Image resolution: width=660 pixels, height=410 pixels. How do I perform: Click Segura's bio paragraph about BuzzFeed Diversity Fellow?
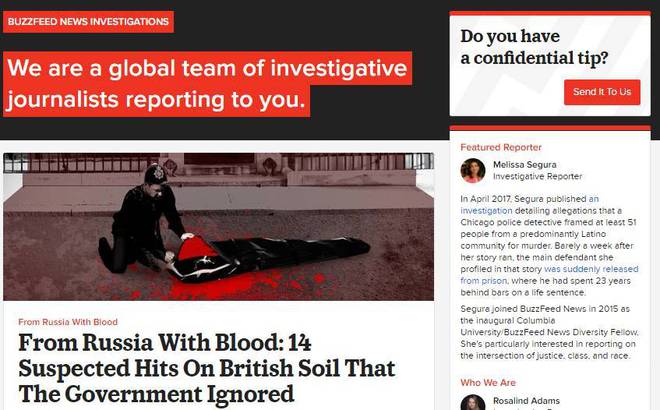(x=549, y=332)
